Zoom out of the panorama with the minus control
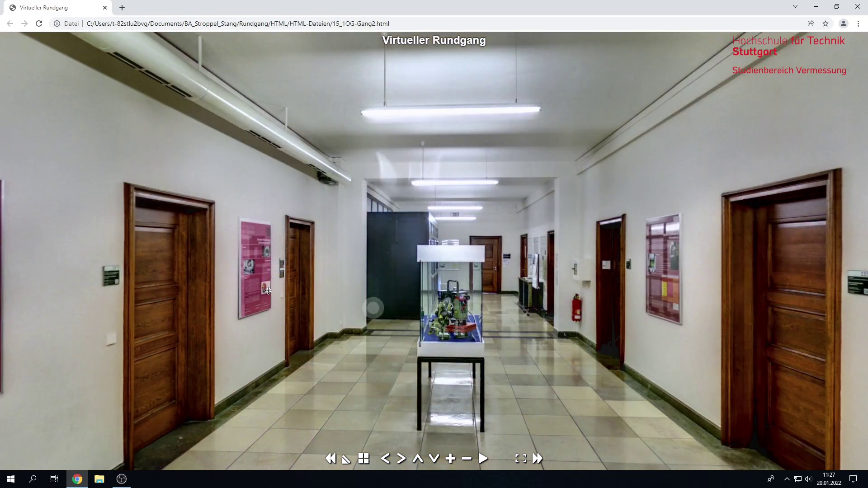This screenshot has width=868, height=488. (467, 458)
